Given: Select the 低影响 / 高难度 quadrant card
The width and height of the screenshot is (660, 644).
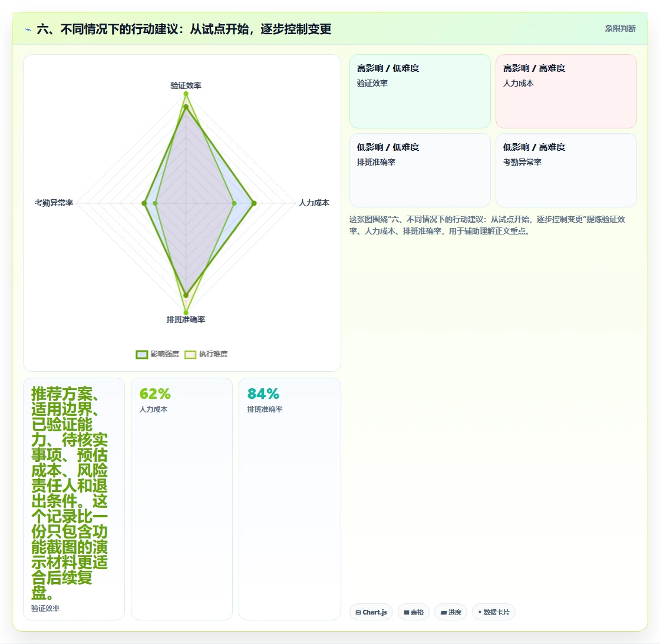Looking at the screenshot, I should coord(566,170).
